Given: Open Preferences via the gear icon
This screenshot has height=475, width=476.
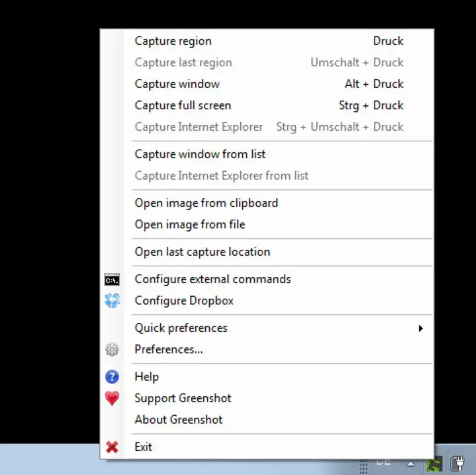Looking at the screenshot, I should 112,349.
